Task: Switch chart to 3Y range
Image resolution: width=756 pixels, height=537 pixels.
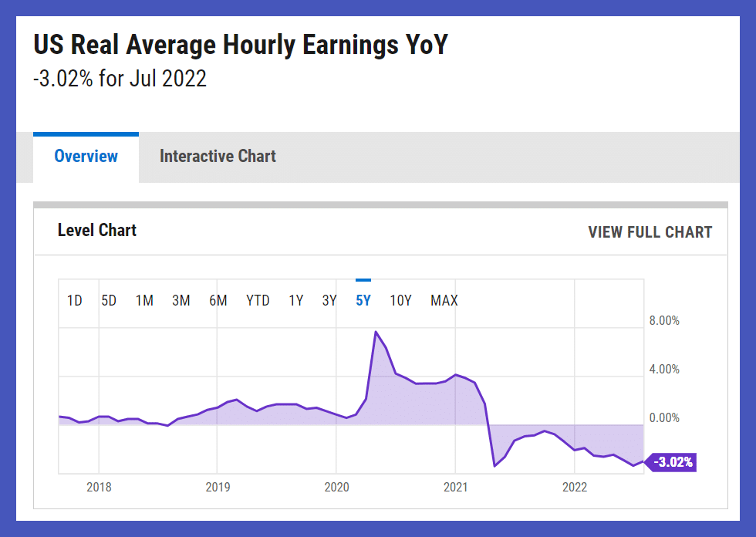Action: tap(329, 301)
